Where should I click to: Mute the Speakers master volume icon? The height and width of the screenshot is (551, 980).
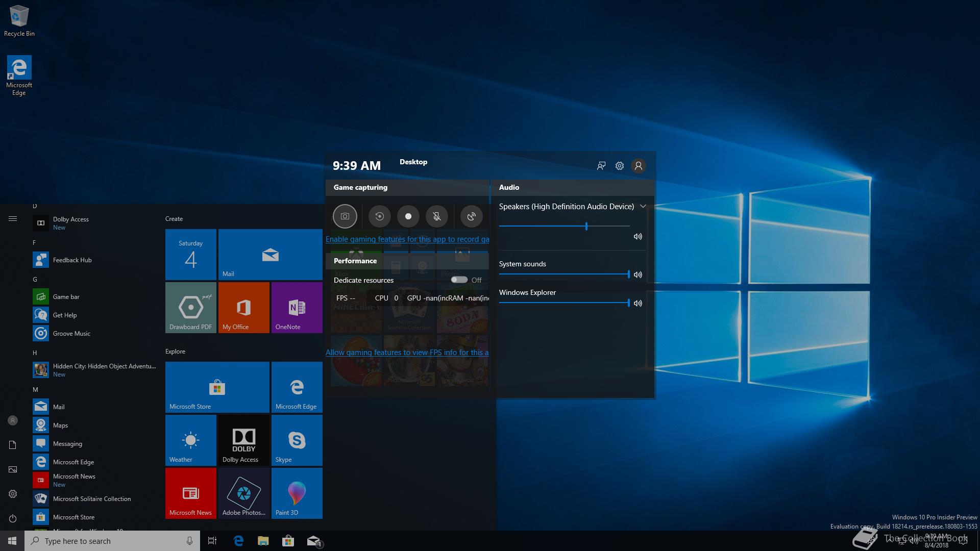[638, 237]
